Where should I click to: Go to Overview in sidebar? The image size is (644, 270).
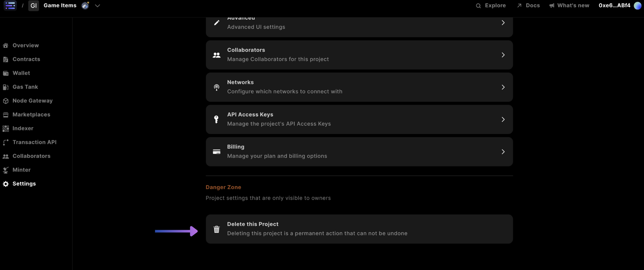click(25, 45)
